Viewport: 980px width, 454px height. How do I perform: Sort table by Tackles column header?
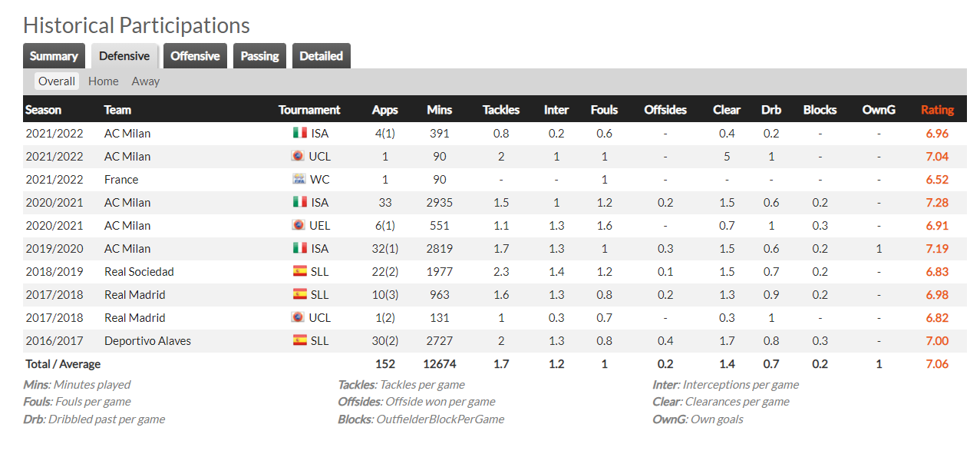[x=501, y=110]
